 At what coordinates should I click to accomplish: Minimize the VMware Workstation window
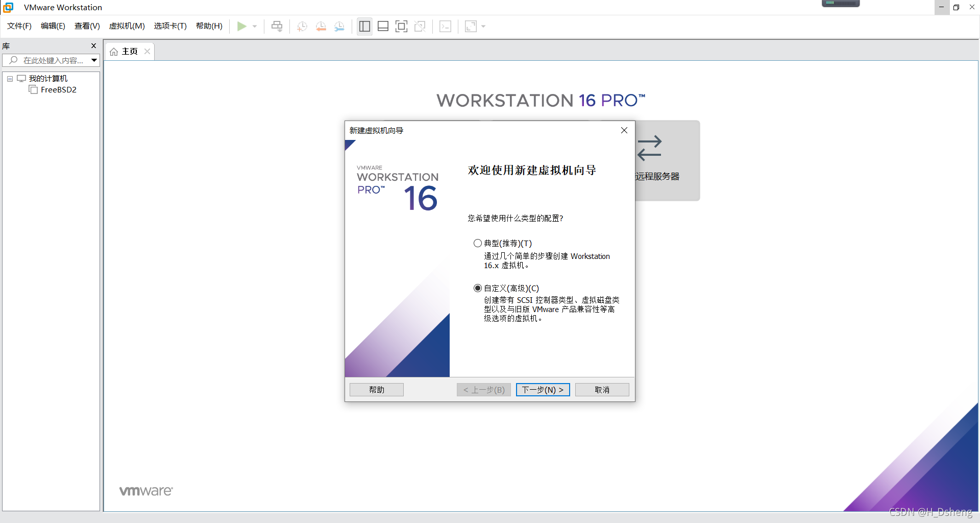[942, 7]
